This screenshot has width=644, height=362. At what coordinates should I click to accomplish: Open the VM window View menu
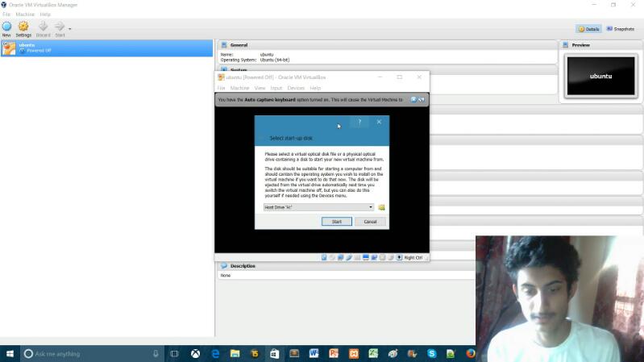(260, 88)
